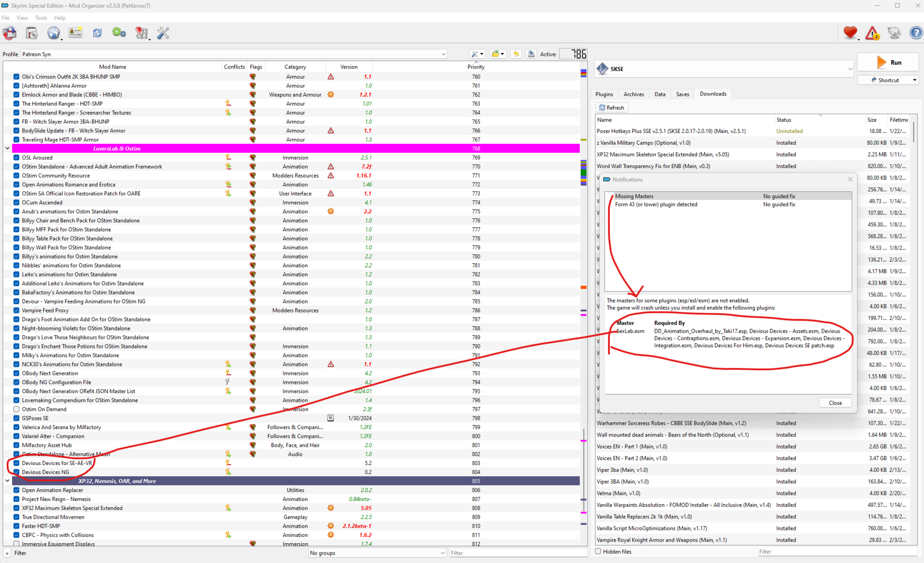Image resolution: width=924 pixels, height=563 pixels.
Task: Uncheck OSL Aroused mod checkbox
Action: (x=16, y=157)
